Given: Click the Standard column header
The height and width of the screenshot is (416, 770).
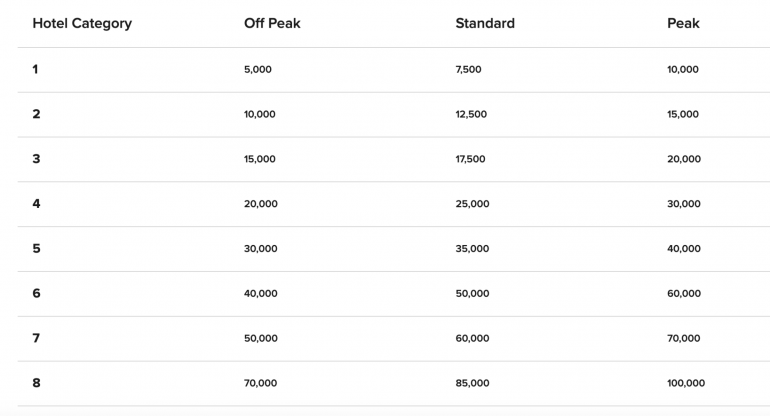Looking at the screenshot, I should click(x=485, y=23).
